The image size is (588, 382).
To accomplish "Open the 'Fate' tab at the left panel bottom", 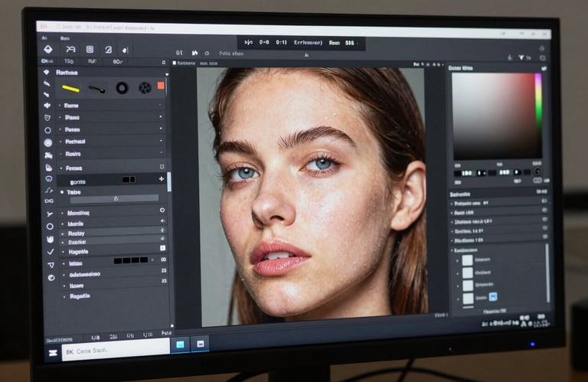I will pos(166,333).
